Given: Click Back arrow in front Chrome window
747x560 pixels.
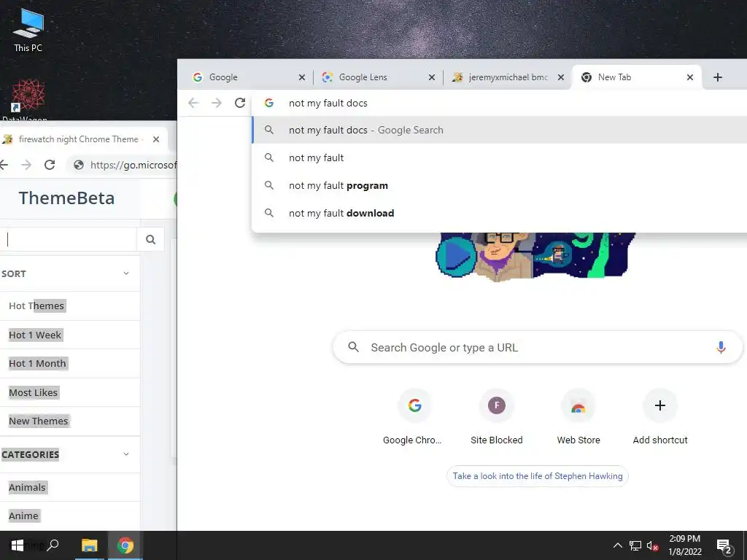Looking at the screenshot, I should click(x=193, y=103).
